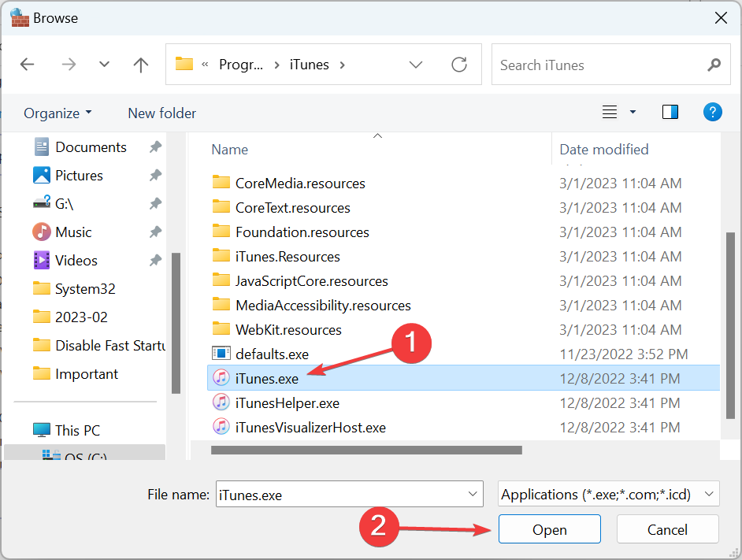Image resolution: width=742 pixels, height=560 pixels.
Task: Open the G:\ drive in sidebar
Action: pyautogui.click(x=65, y=204)
